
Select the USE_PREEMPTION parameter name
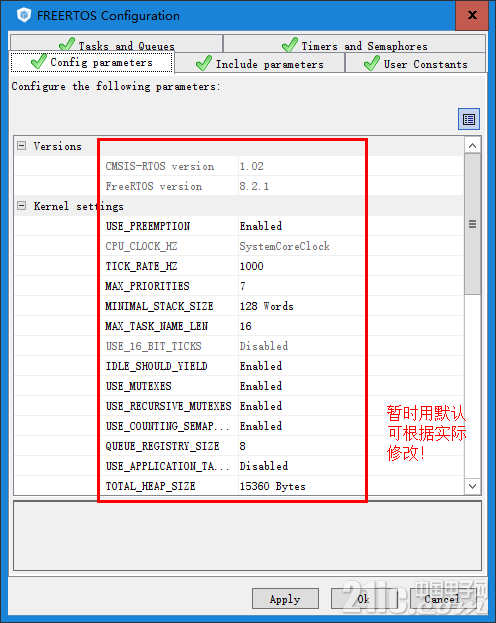[x=148, y=226]
